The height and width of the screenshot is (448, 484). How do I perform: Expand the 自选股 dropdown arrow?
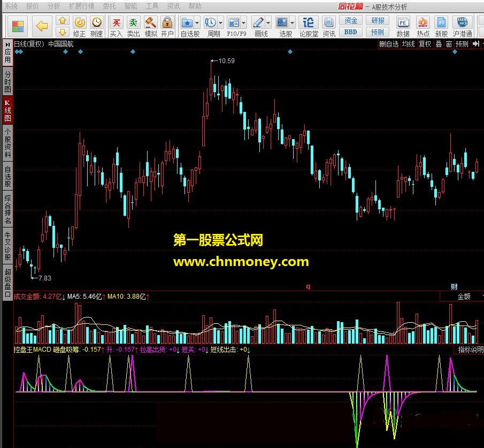point(197,22)
